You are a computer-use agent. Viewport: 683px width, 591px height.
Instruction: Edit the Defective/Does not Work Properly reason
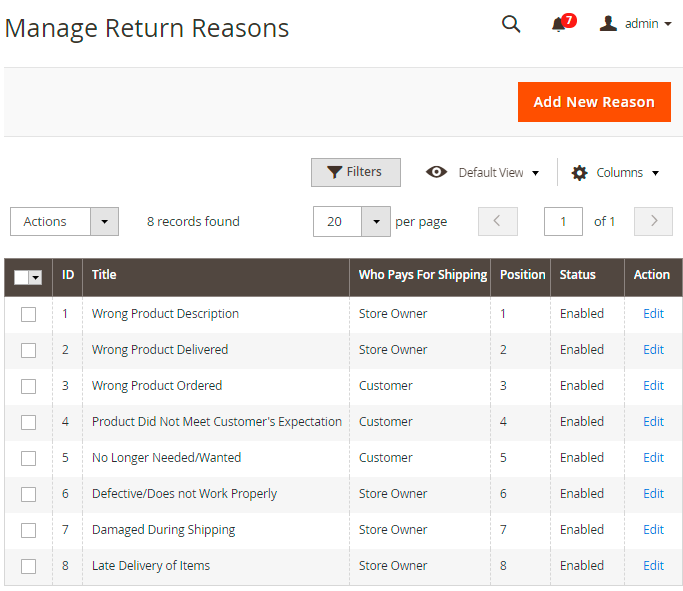pyautogui.click(x=653, y=494)
